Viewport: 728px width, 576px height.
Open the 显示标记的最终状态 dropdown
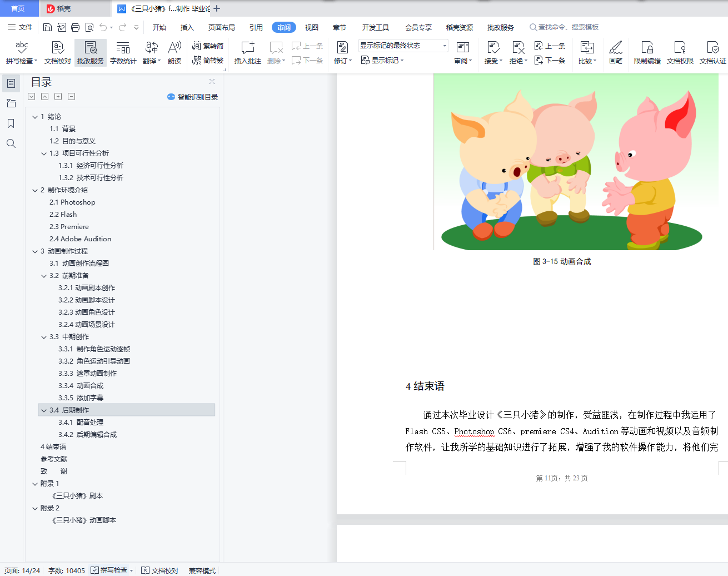click(403, 46)
